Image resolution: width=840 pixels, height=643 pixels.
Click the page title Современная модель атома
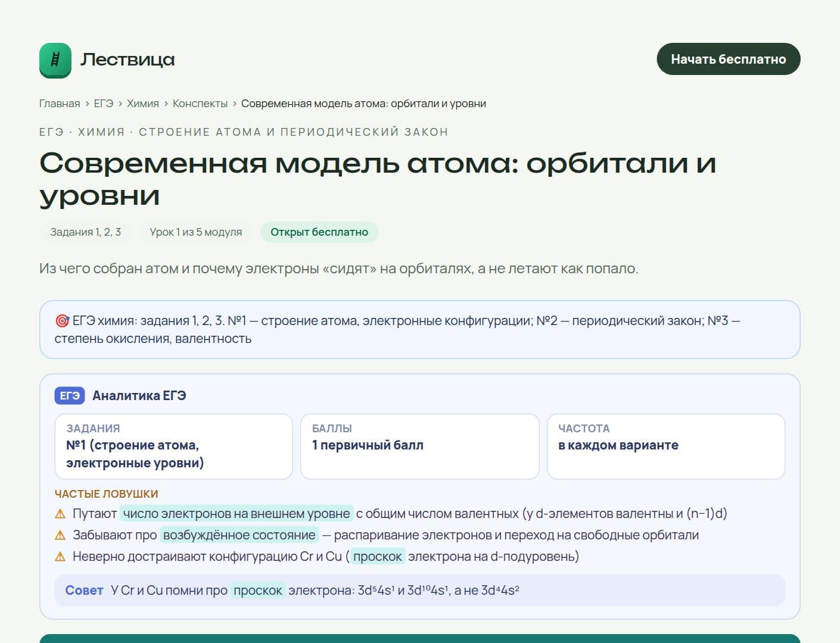point(378,179)
